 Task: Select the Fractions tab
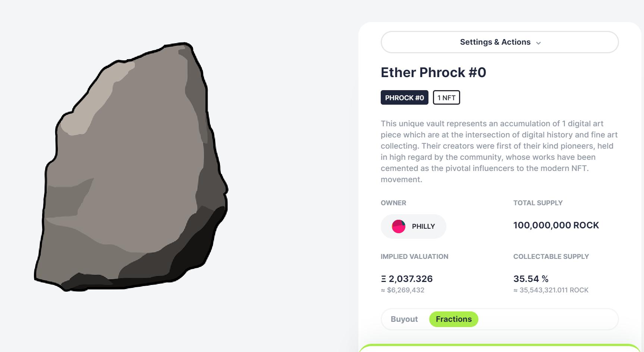click(x=453, y=319)
